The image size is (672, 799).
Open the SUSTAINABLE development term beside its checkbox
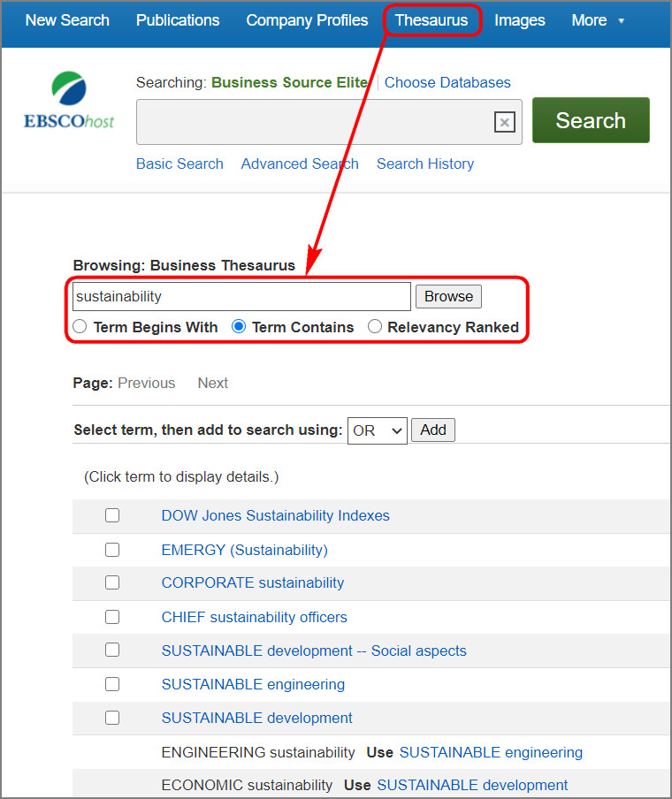tap(257, 718)
